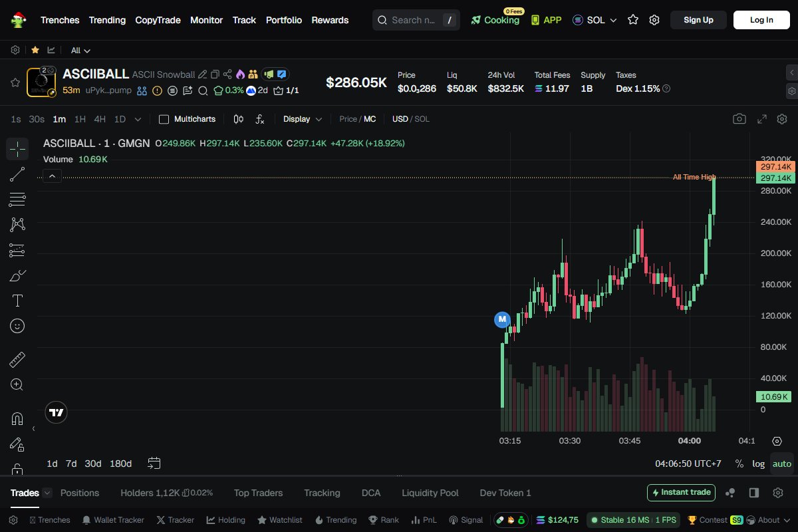Take a chart snapshot with camera icon
Viewport: 798px width, 532px height.
(x=739, y=119)
